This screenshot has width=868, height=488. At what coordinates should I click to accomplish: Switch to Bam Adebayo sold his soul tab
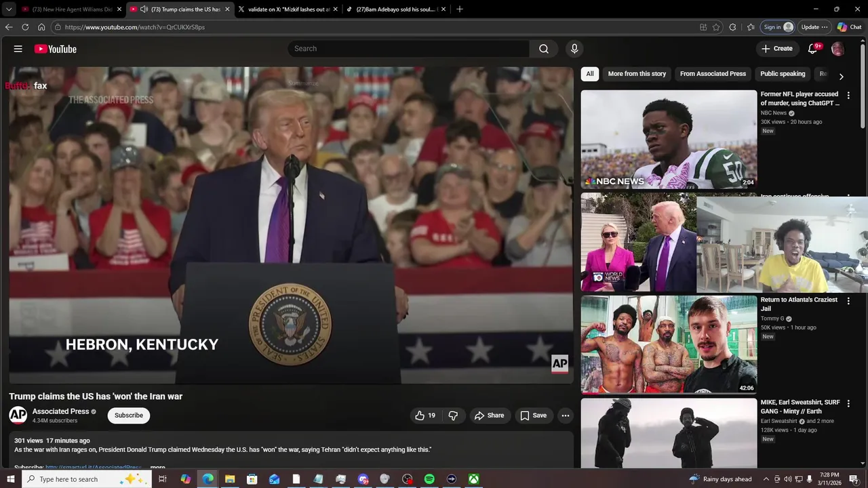397,9
